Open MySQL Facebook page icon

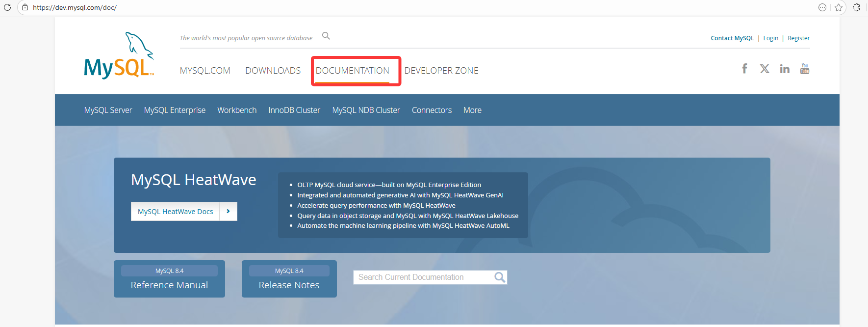tap(744, 69)
